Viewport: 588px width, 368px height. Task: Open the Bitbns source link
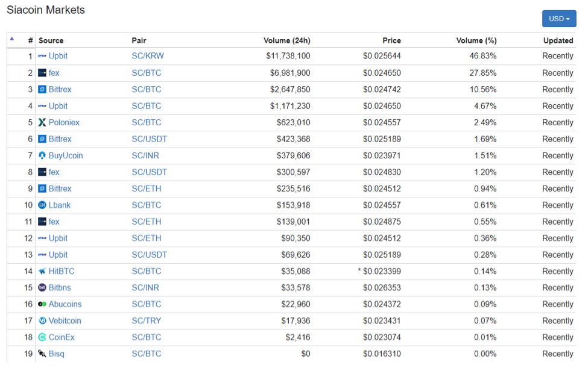pos(60,287)
